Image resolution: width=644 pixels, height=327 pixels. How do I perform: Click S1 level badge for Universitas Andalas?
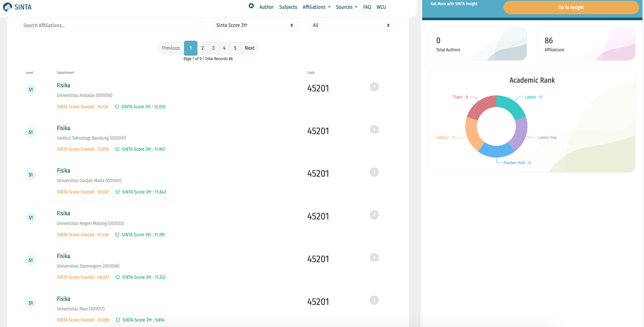pos(31,90)
